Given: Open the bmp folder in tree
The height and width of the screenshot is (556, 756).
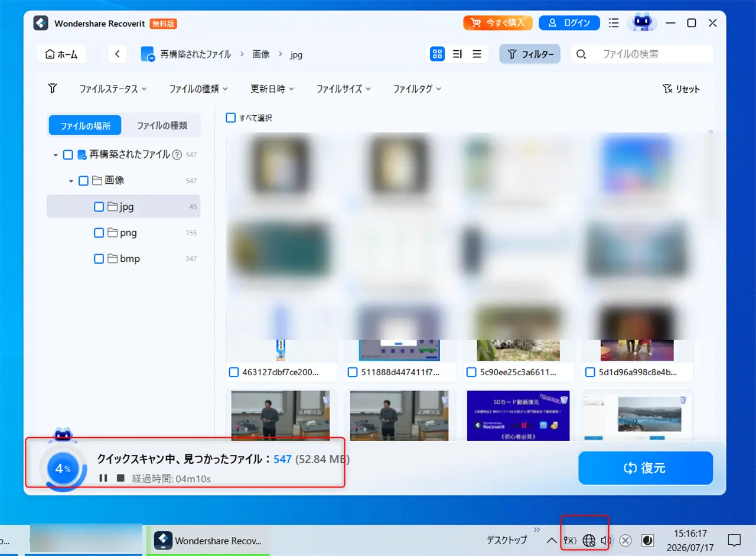Looking at the screenshot, I should [x=123, y=259].
